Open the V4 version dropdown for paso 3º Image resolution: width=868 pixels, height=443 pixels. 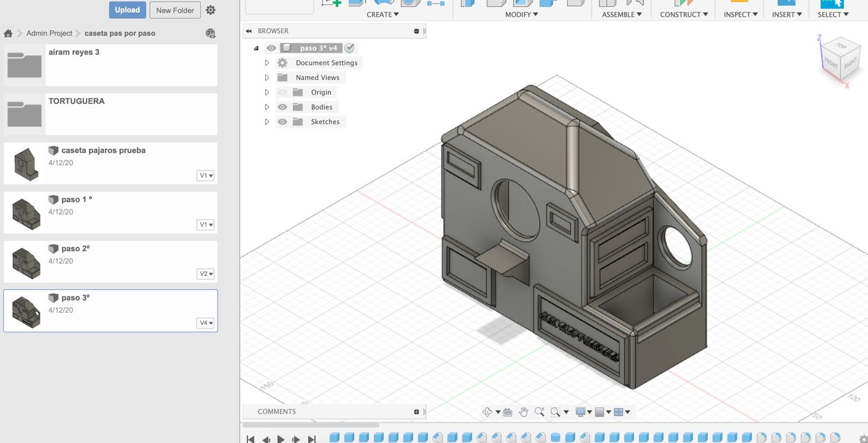(206, 323)
